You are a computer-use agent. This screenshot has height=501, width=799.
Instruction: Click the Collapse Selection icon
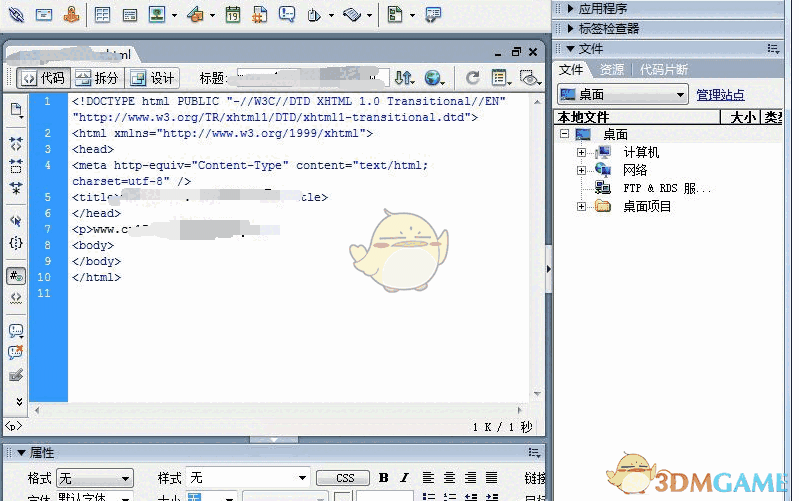pyautogui.click(x=16, y=166)
